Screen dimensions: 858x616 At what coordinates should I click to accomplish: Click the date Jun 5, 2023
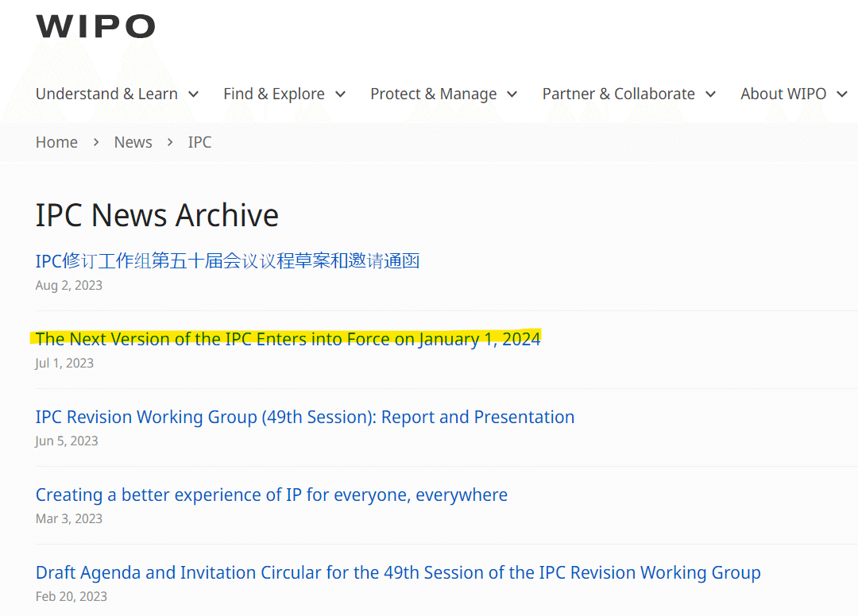[x=67, y=441]
